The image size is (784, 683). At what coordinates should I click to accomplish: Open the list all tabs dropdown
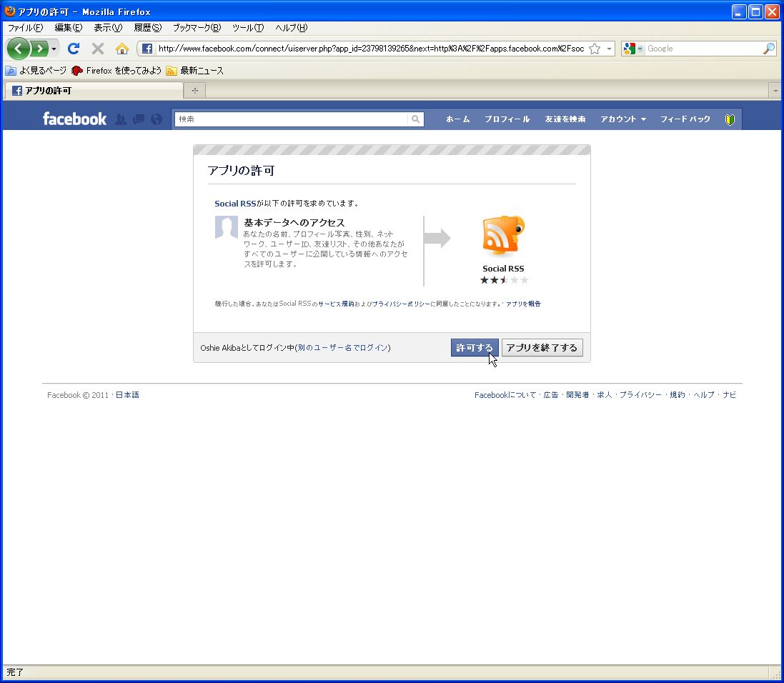(775, 91)
